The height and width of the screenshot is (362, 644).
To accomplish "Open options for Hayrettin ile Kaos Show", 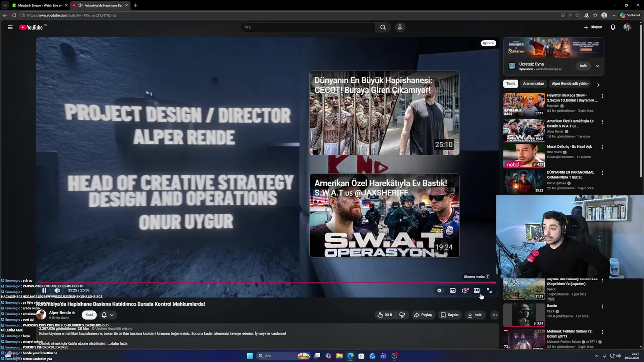I will 602,96.
